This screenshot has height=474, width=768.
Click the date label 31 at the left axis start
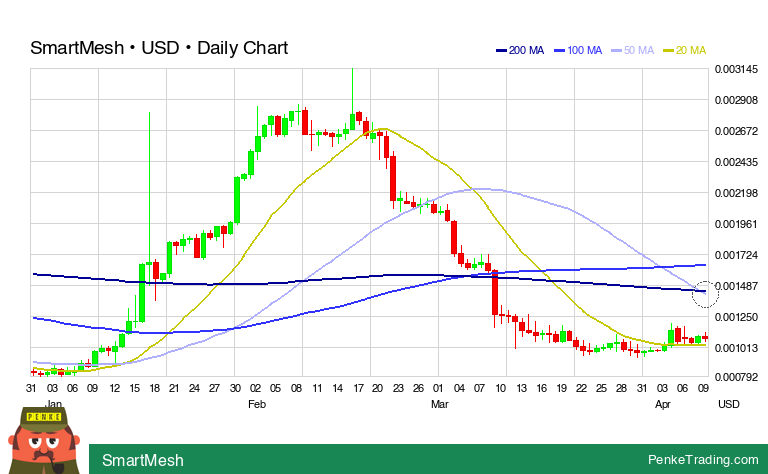(31, 388)
